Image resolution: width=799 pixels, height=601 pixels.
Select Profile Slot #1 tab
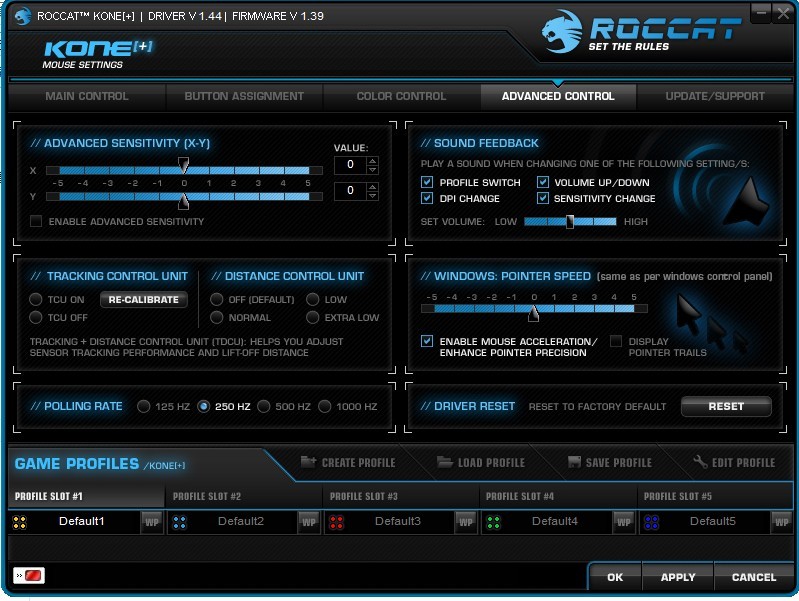click(86, 497)
